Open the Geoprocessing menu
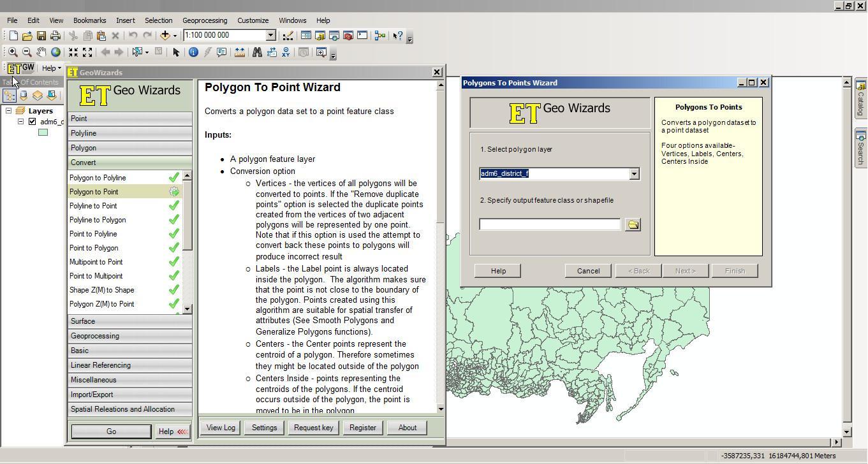The width and height of the screenshot is (868, 464). 205,20
